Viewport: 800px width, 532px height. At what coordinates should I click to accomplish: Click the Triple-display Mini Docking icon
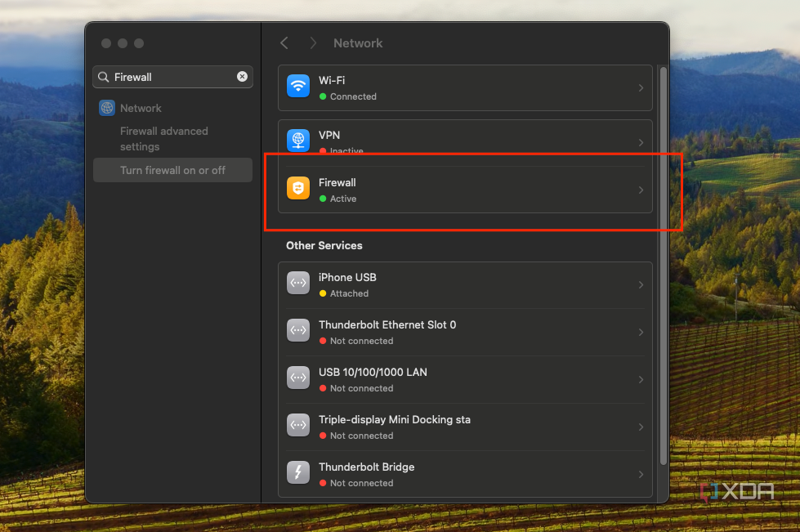tap(298, 426)
